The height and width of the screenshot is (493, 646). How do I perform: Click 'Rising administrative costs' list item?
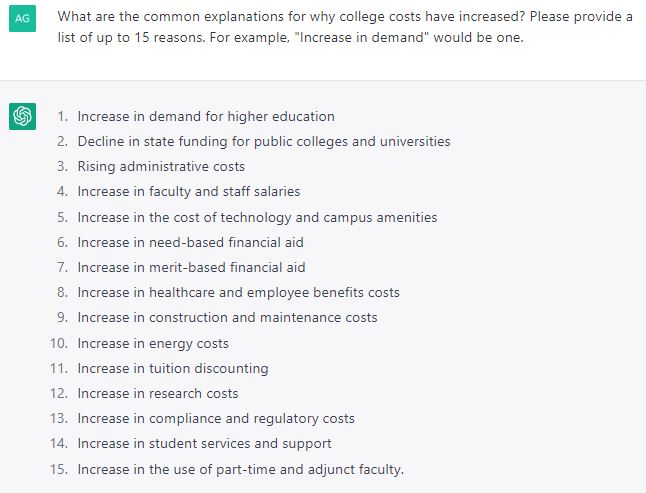point(161,167)
